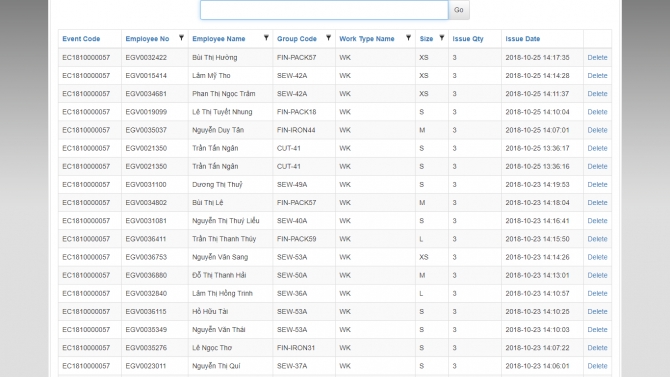Select employee number EGV0019099
This screenshot has width=670, height=377.
(146, 112)
